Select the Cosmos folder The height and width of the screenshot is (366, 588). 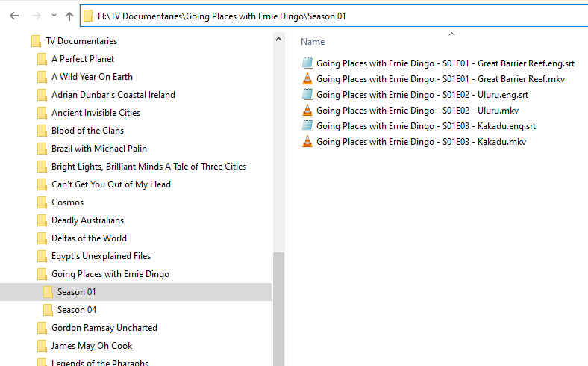[x=67, y=202]
